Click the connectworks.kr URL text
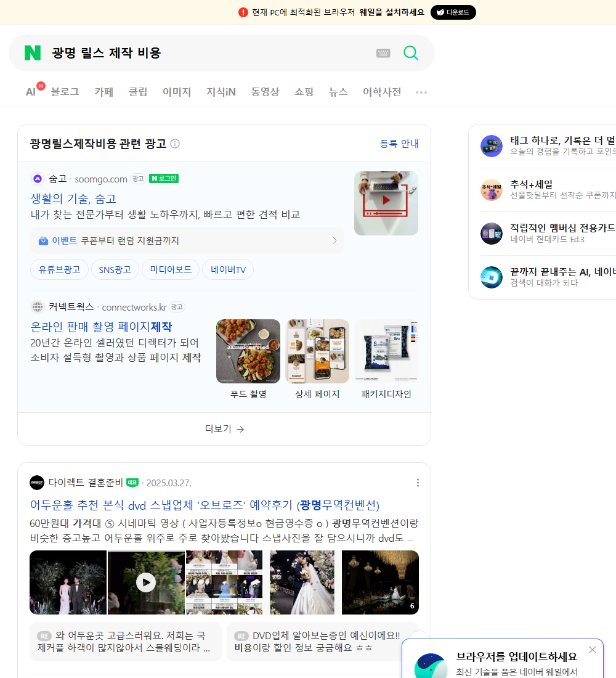Viewport: 616px width, 678px height. 134,308
